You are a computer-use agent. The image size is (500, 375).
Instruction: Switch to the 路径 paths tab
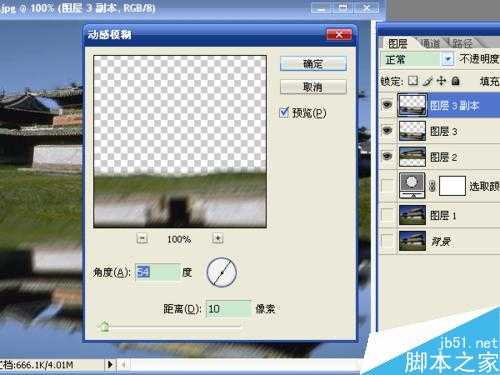pos(462,43)
